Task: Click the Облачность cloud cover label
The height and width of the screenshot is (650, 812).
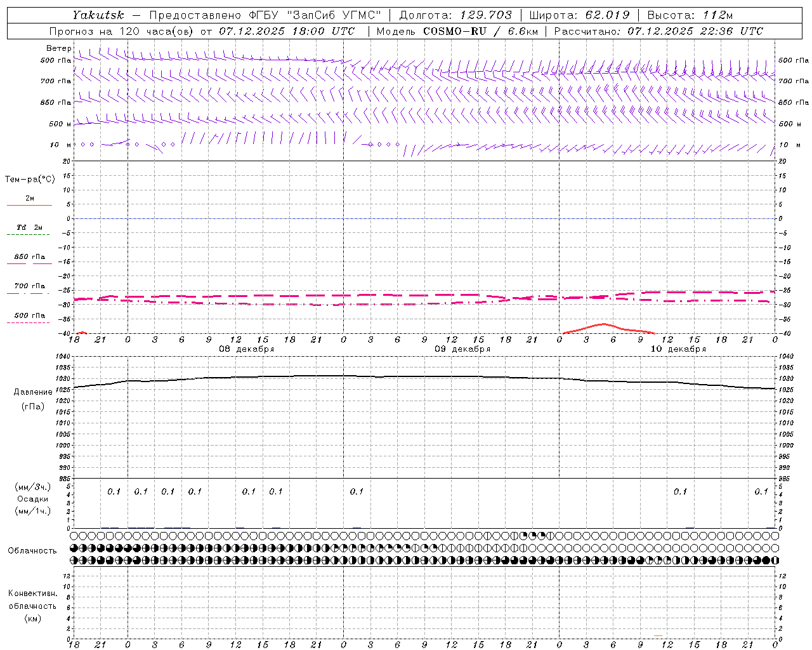Action: pyautogui.click(x=32, y=551)
